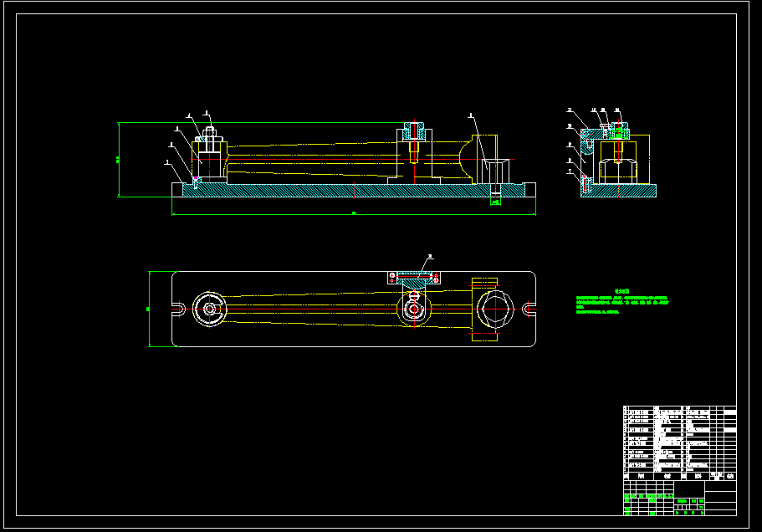
Task: Pick the parts list table above title block
Action: 680,443
